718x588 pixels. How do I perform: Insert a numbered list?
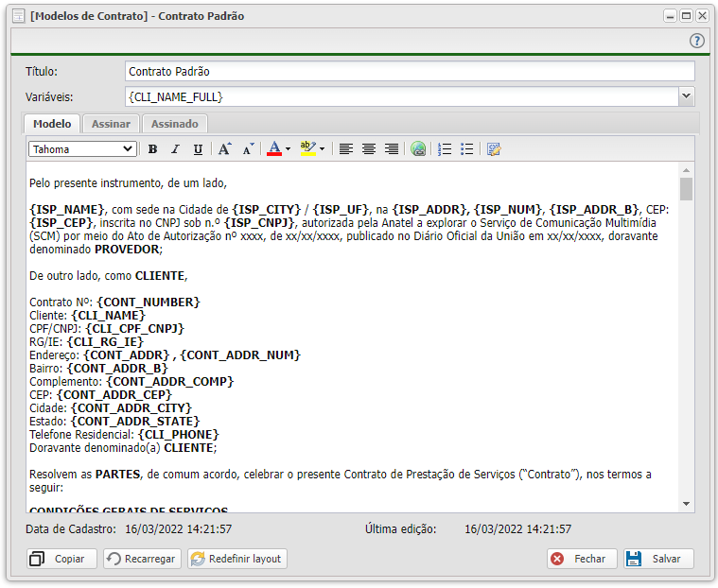(x=445, y=149)
